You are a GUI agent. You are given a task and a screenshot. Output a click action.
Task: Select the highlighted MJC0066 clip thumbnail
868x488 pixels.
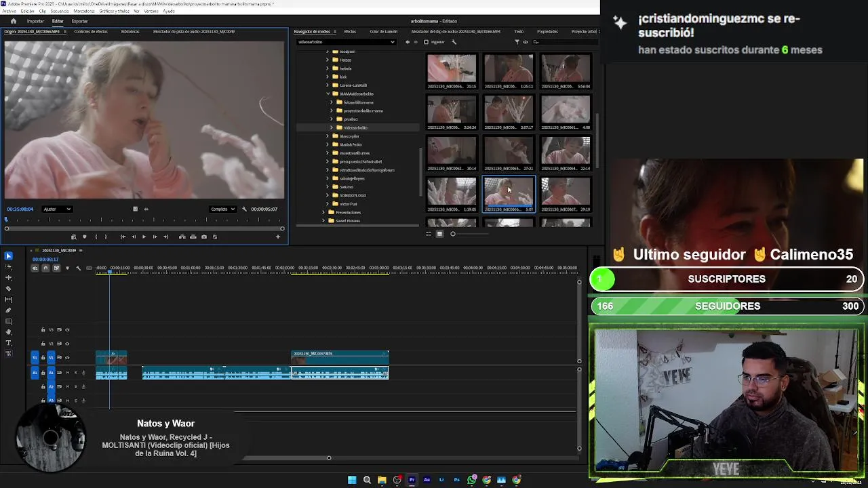[509, 195]
